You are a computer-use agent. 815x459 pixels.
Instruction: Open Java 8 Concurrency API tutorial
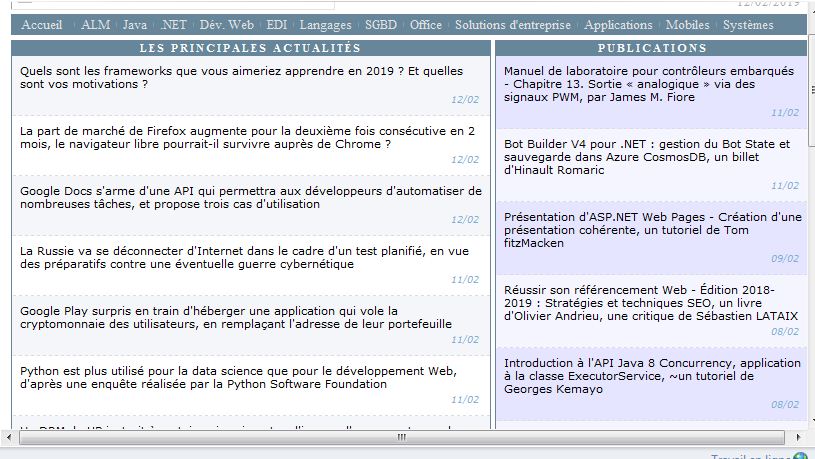pyautogui.click(x=652, y=376)
